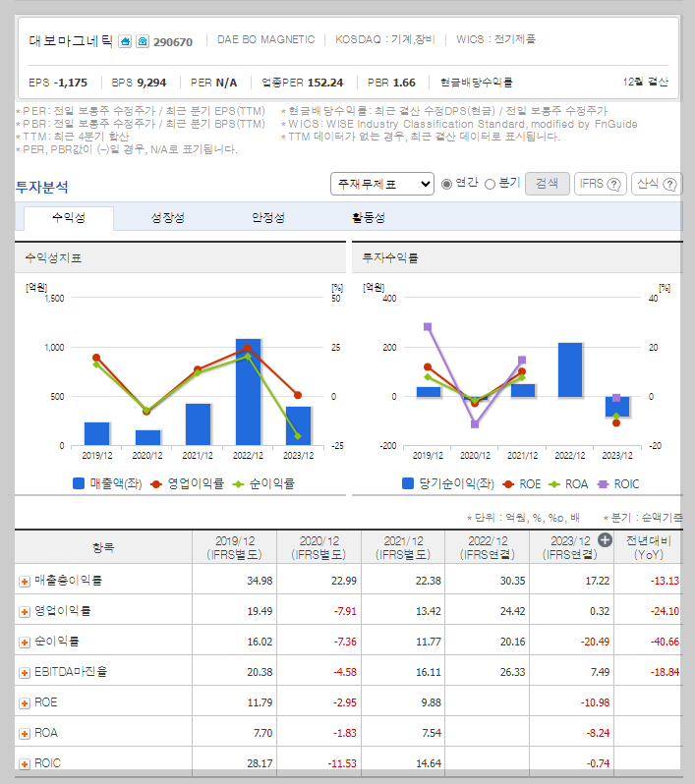The image size is (695, 784).
Task: Click the 2022/12 net income bar in 투자수익률 chart
Action: tap(570, 370)
